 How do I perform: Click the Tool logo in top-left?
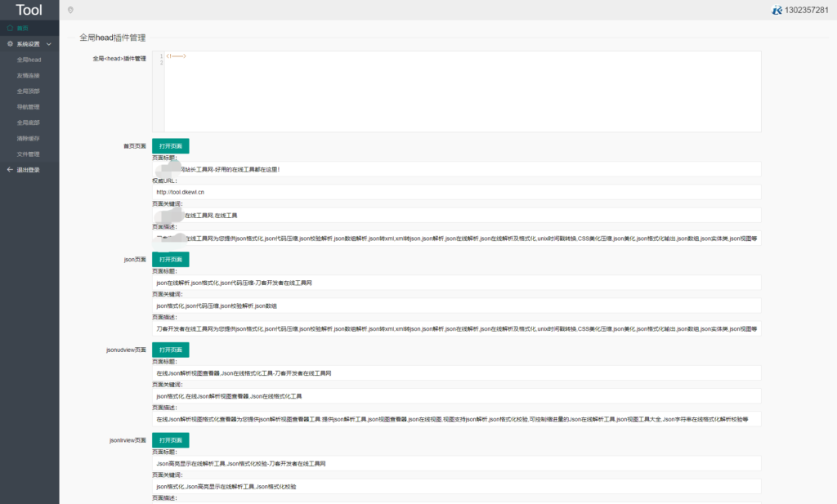(x=29, y=10)
